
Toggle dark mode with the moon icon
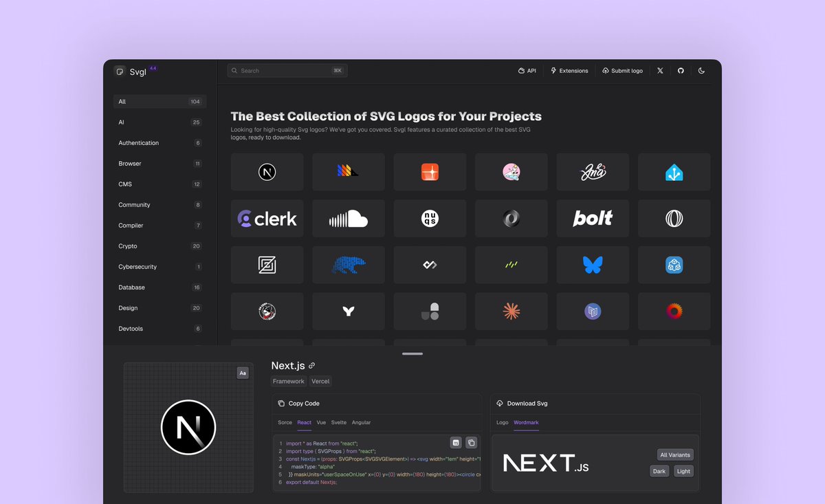701,71
